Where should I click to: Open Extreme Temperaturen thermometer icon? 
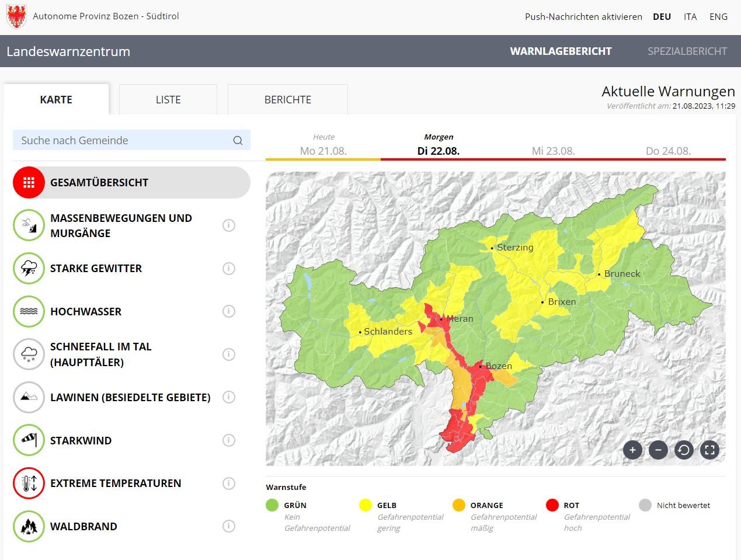pos(29,484)
